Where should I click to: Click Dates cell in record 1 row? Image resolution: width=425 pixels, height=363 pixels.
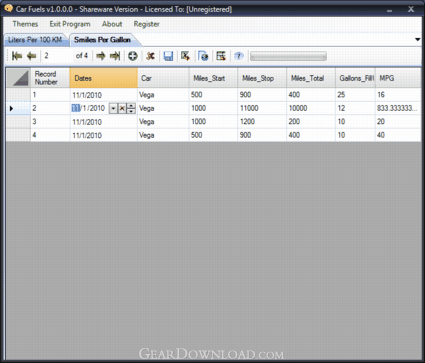104,95
